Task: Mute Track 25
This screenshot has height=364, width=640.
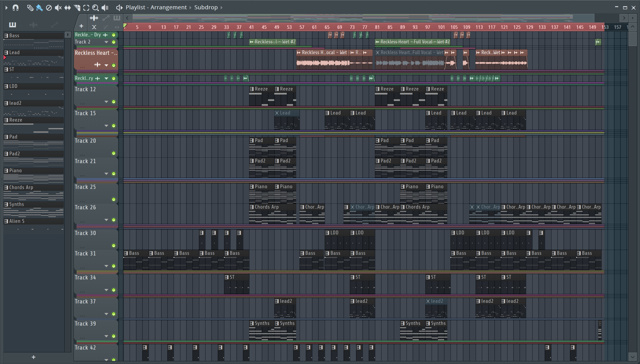Action: 114,200
